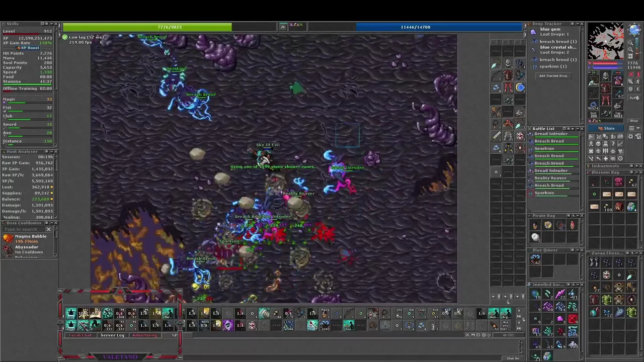Collapse the Pirate Bag container
The image size is (644, 362).
pyautogui.click(x=578, y=215)
